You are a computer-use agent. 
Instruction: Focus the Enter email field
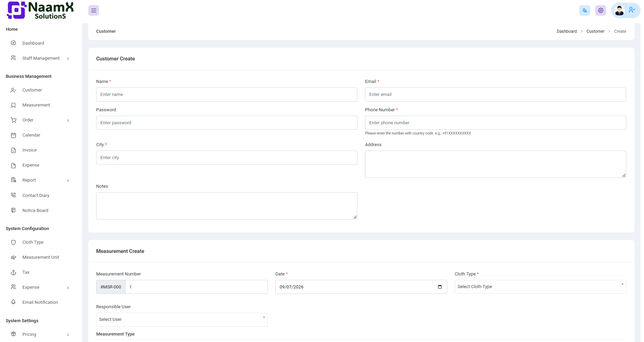495,95
